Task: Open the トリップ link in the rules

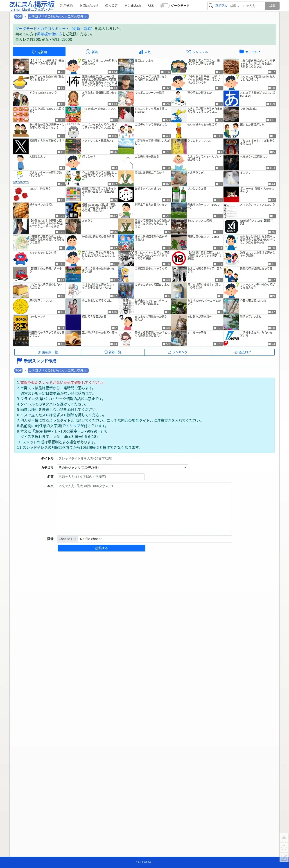Action: [x=73, y=426]
